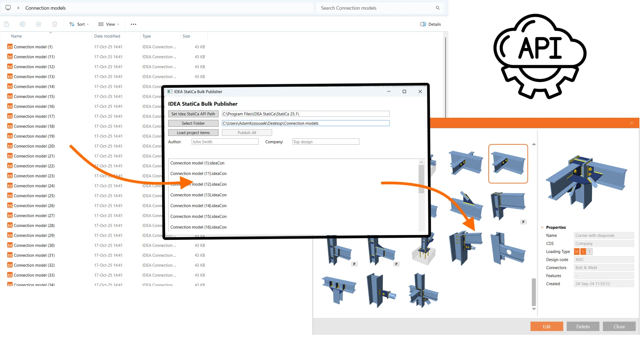644x338 pixels.
Task: Click the rename icon in Explorer toolbar
Action: click(23, 24)
